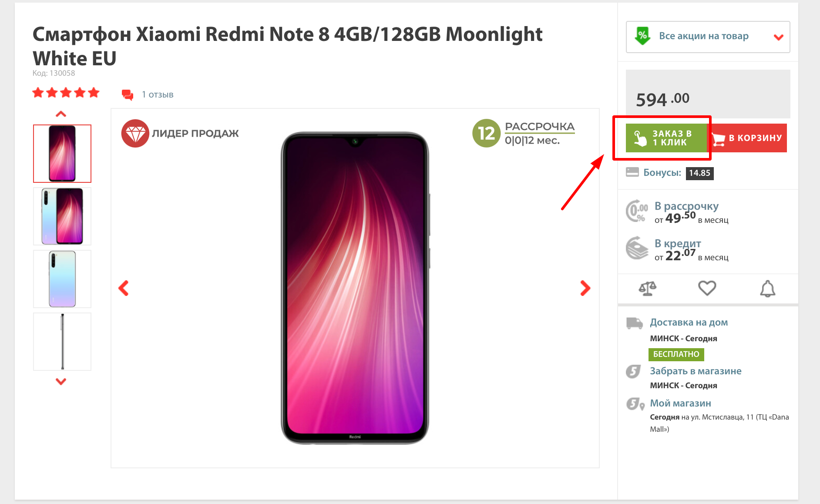Add to cart with В корзину button
820x504 pixels.
coord(748,138)
